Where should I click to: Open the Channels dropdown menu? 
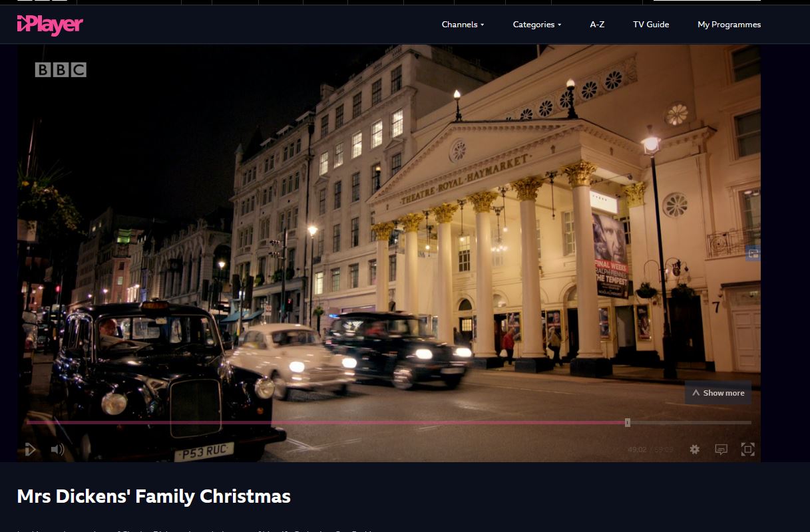point(463,25)
